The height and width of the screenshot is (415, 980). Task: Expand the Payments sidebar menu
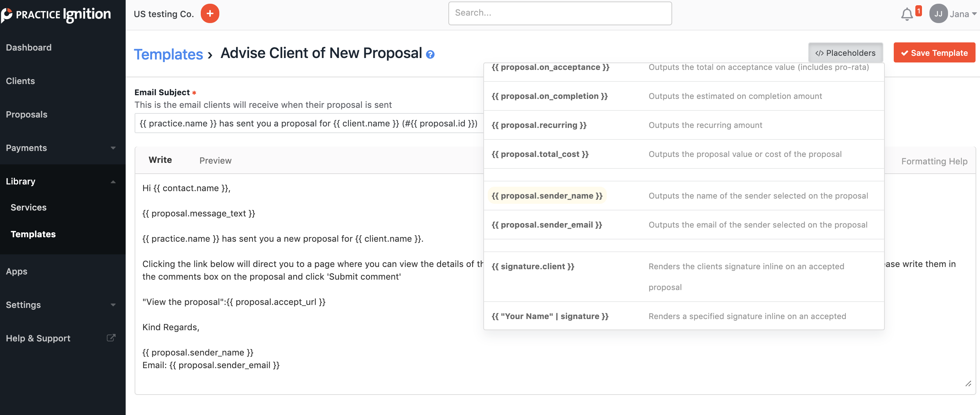pos(113,148)
